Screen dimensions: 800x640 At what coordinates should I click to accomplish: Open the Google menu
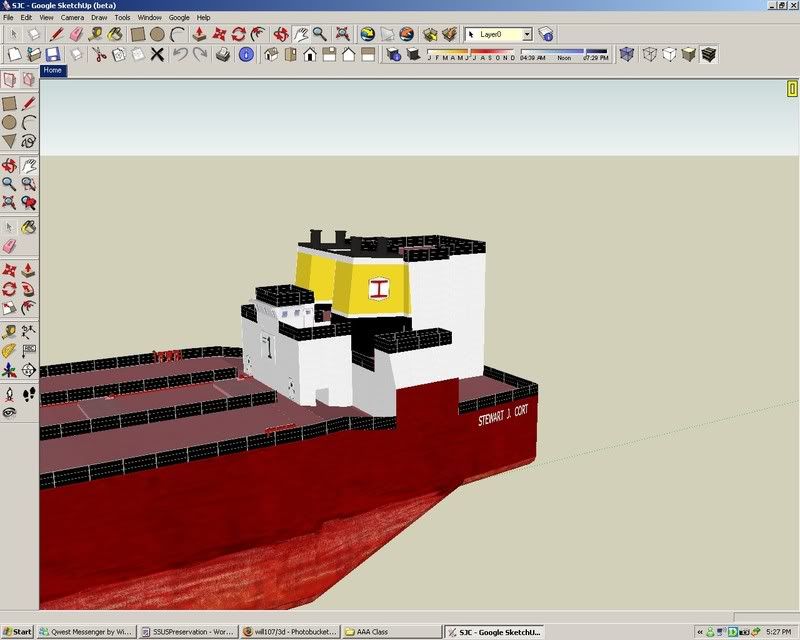tap(179, 17)
